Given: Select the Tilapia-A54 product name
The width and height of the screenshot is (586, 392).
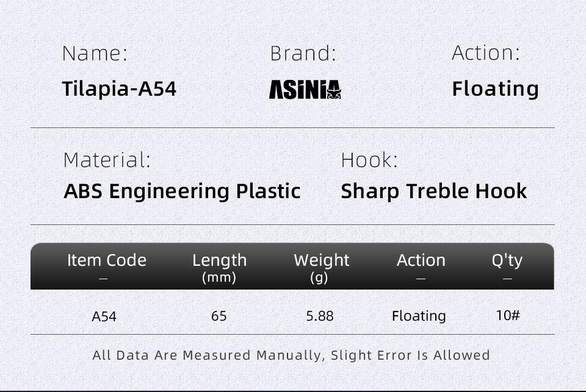Looking at the screenshot, I should pos(119,89).
